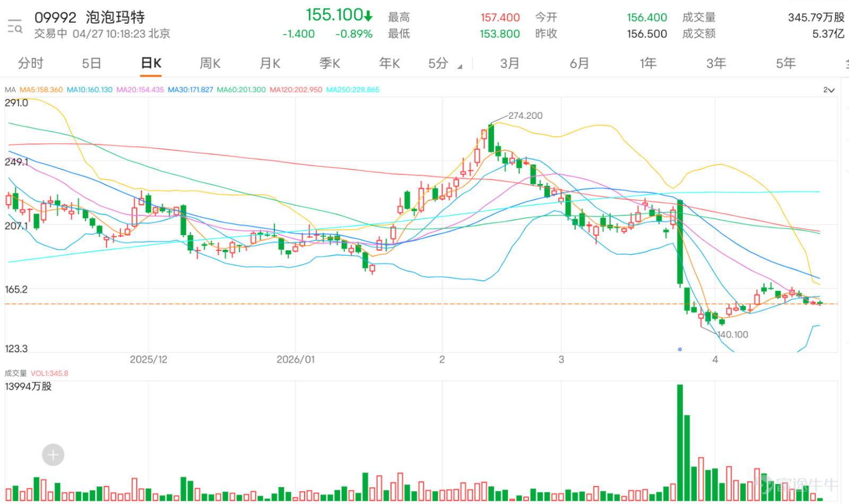Image resolution: width=849 pixels, height=504 pixels.
Task: Open the stock search menu icon
Action: (15, 26)
